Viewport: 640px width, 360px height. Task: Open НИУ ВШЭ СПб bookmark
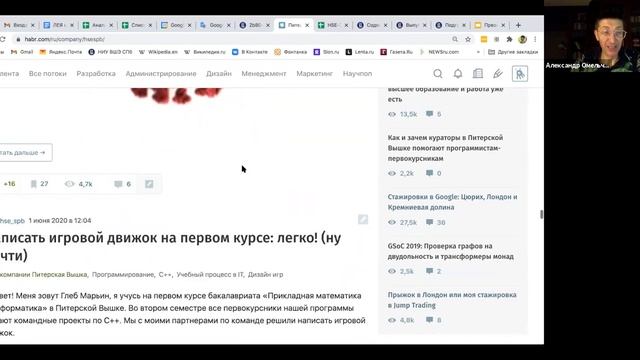coord(110,52)
